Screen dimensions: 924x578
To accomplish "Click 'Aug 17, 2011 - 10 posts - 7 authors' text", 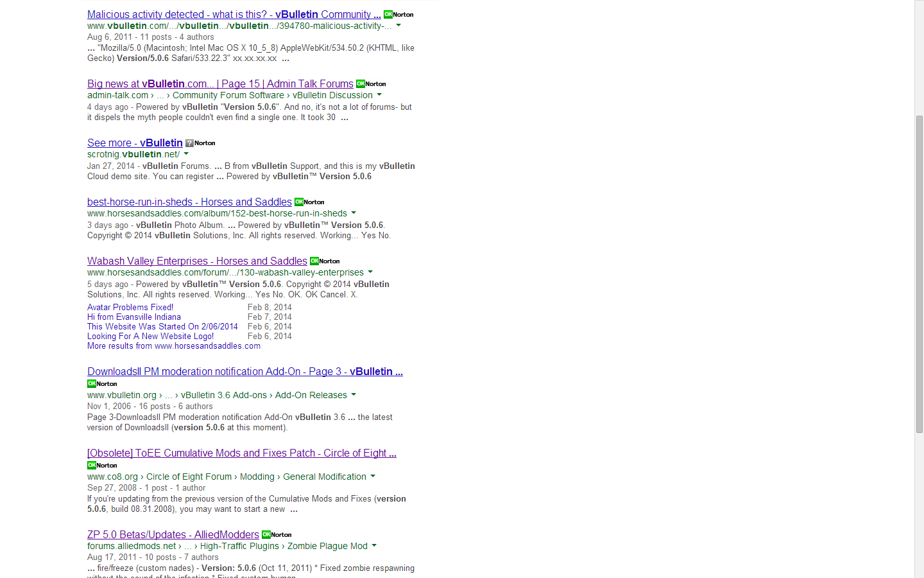I will (x=153, y=557).
